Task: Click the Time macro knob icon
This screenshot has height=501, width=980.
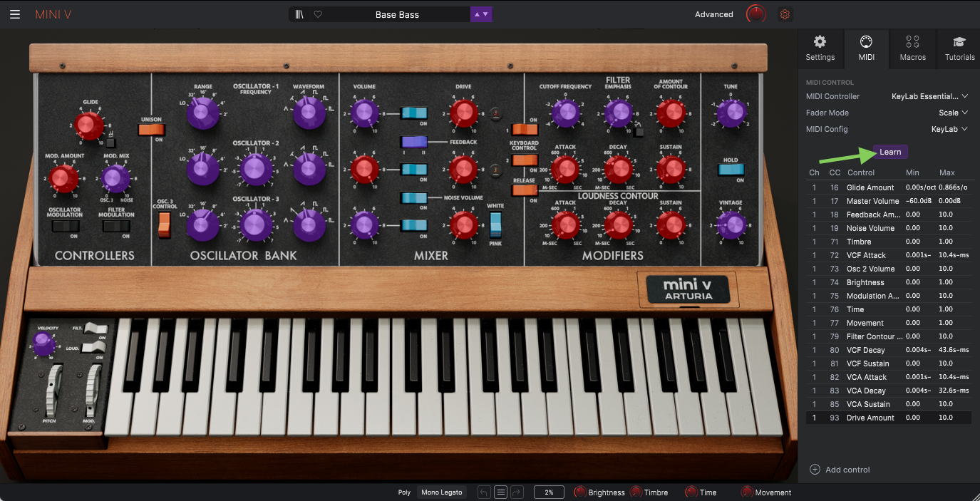Action: pos(691,492)
